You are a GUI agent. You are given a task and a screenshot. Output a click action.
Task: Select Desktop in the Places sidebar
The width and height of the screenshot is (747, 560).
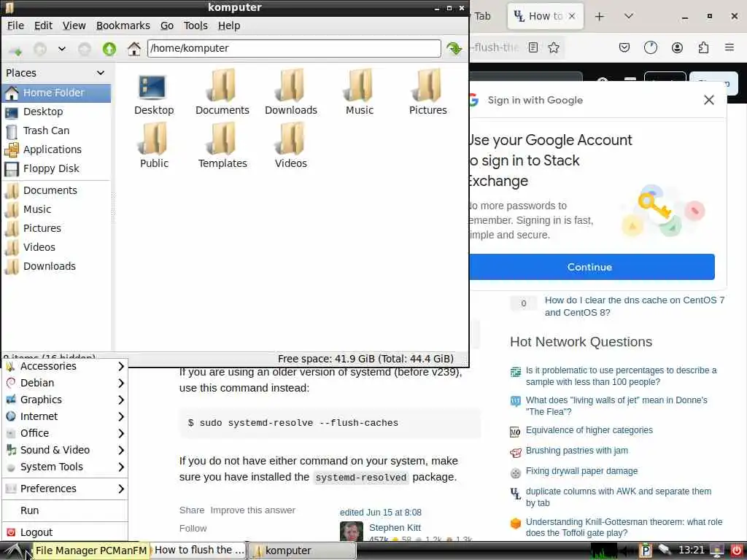[56, 112]
